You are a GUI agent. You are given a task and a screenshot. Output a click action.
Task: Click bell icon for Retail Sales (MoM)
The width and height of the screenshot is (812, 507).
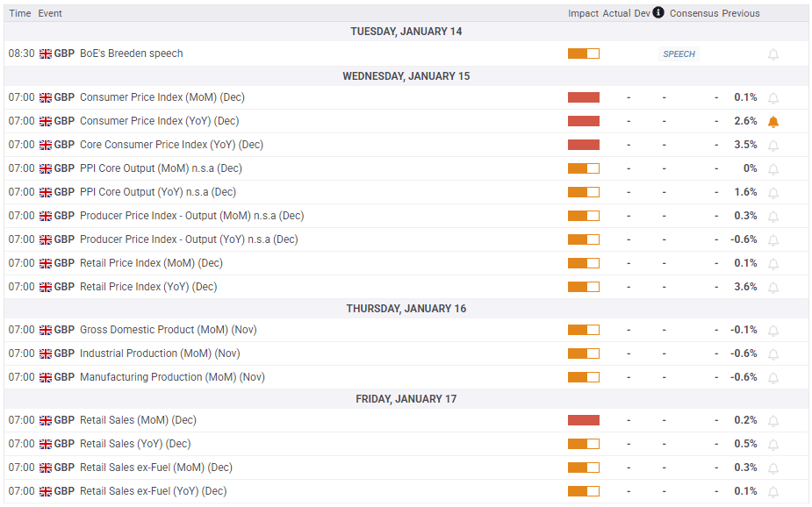coord(773,421)
